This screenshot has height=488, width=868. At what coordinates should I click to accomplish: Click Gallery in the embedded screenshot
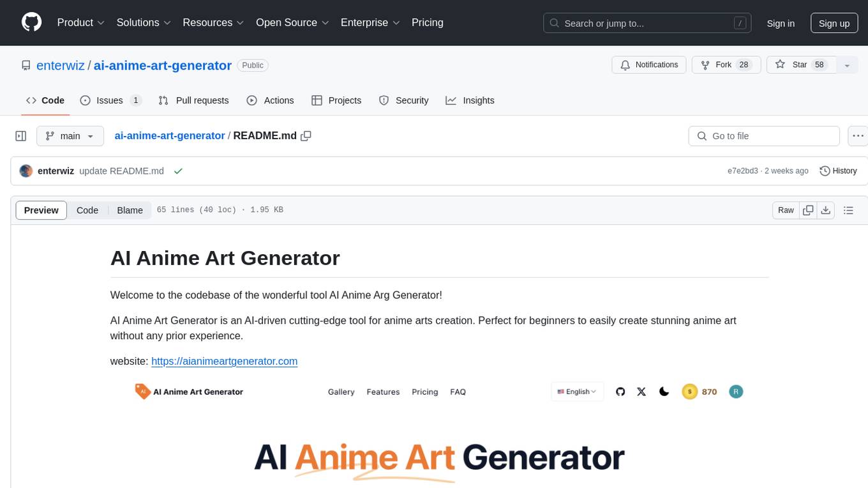click(x=341, y=392)
